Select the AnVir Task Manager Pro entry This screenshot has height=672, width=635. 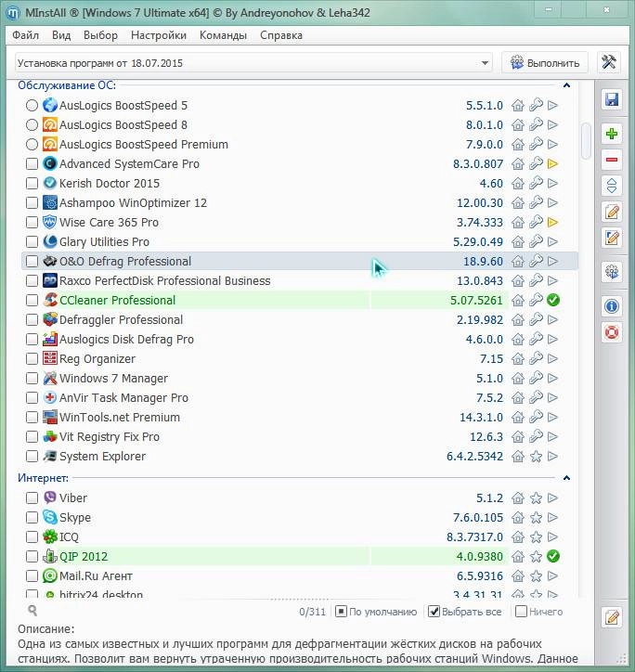(299, 397)
